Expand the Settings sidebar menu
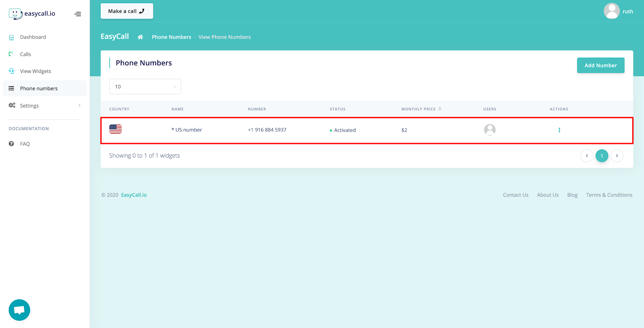This screenshot has width=644, height=328. [45, 106]
